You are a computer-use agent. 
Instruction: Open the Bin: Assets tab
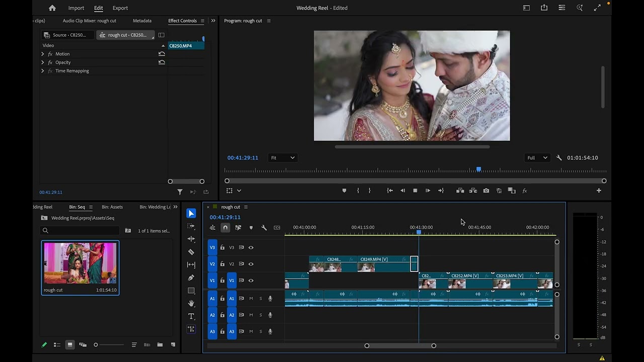coord(112,207)
